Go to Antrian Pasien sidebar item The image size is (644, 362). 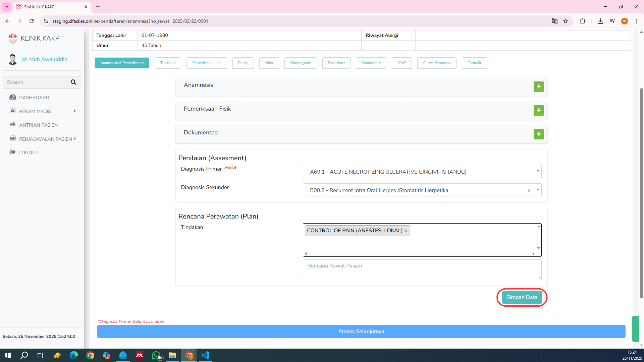tap(38, 125)
